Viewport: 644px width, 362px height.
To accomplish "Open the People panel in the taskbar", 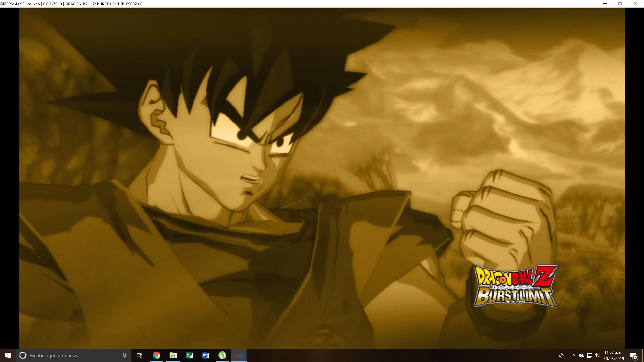I will [x=561, y=355].
